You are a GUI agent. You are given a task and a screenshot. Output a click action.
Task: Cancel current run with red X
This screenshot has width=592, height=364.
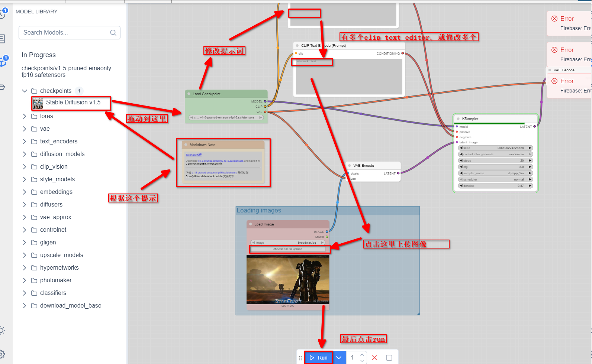click(x=374, y=358)
